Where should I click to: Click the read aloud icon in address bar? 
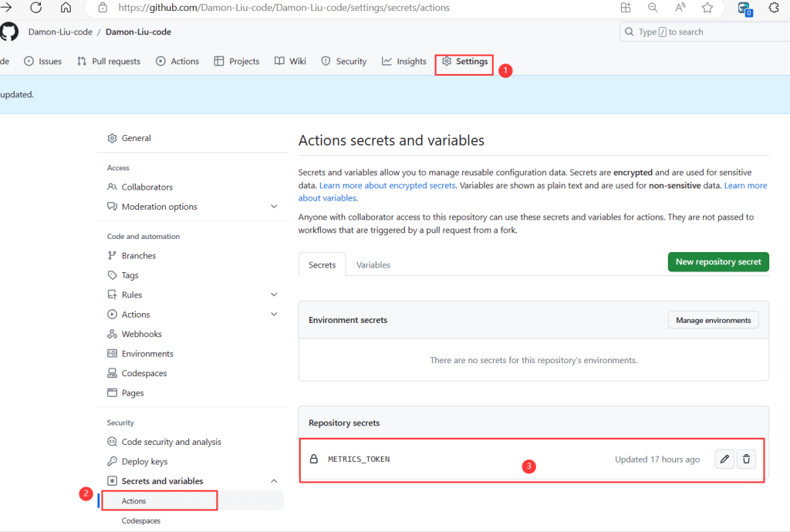(680, 8)
